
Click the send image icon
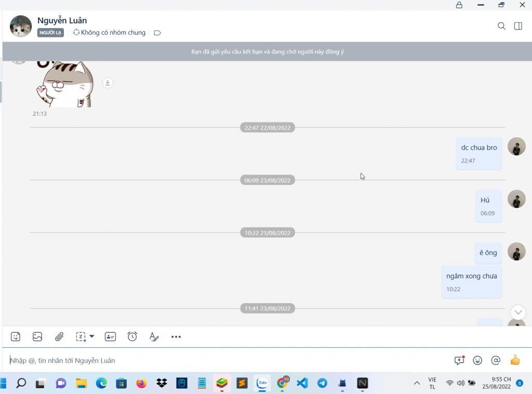[x=37, y=336]
